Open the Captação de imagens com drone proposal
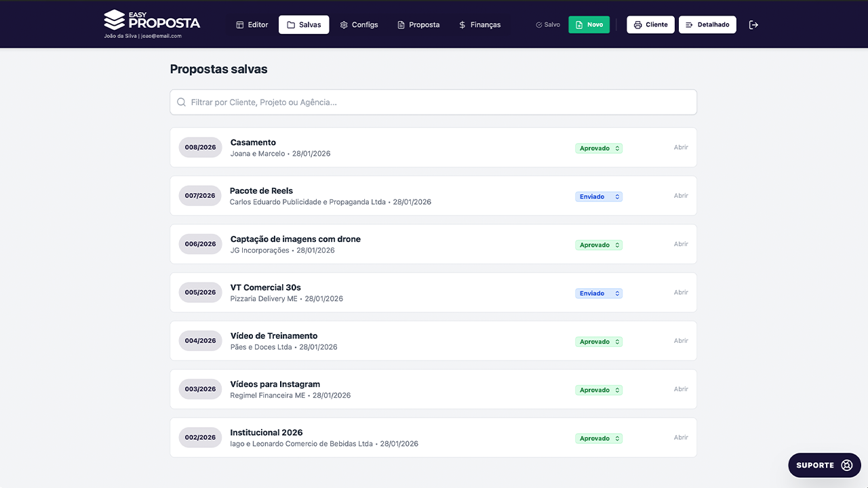 click(681, 244)
